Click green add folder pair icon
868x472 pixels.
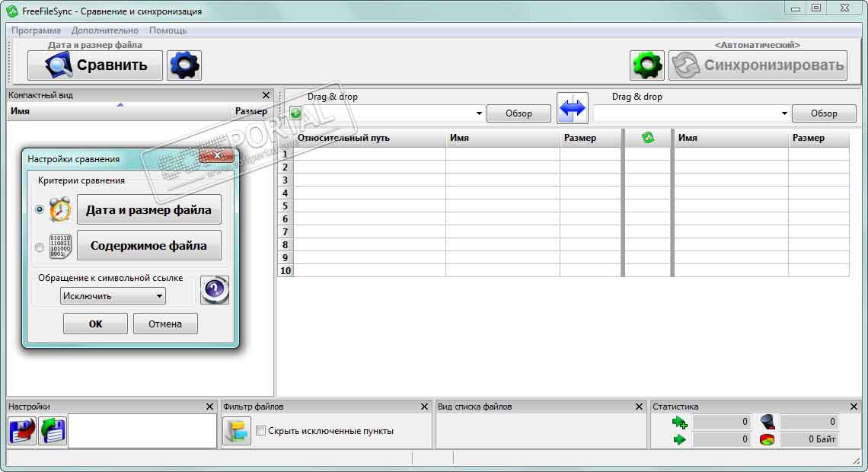pos(295,113)
